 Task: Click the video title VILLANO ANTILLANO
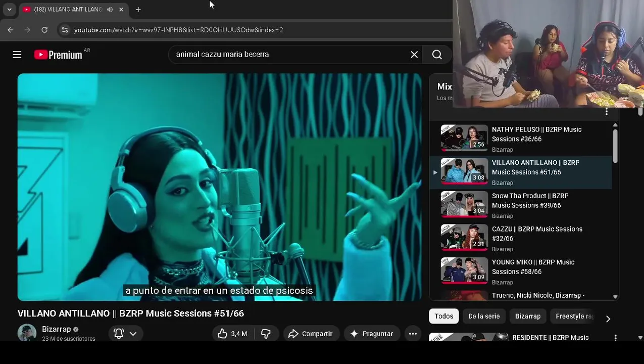coord(131,313)
